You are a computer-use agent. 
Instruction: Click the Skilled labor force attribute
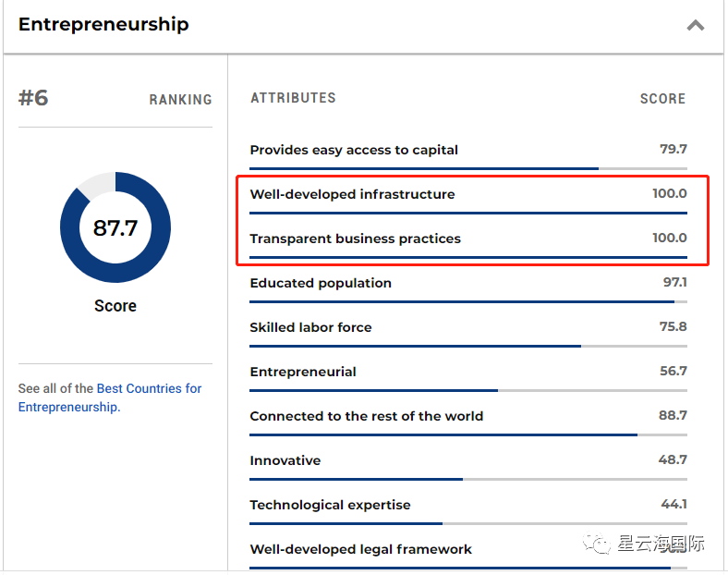pyautogui.click(x=310, y=327)
